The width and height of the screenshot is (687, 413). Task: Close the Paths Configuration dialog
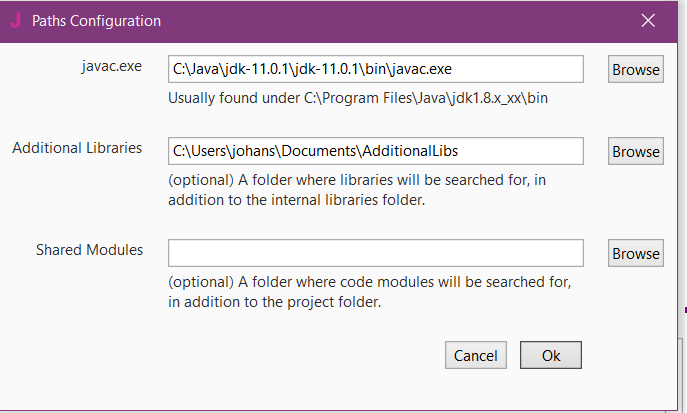[x=648, y=21]
